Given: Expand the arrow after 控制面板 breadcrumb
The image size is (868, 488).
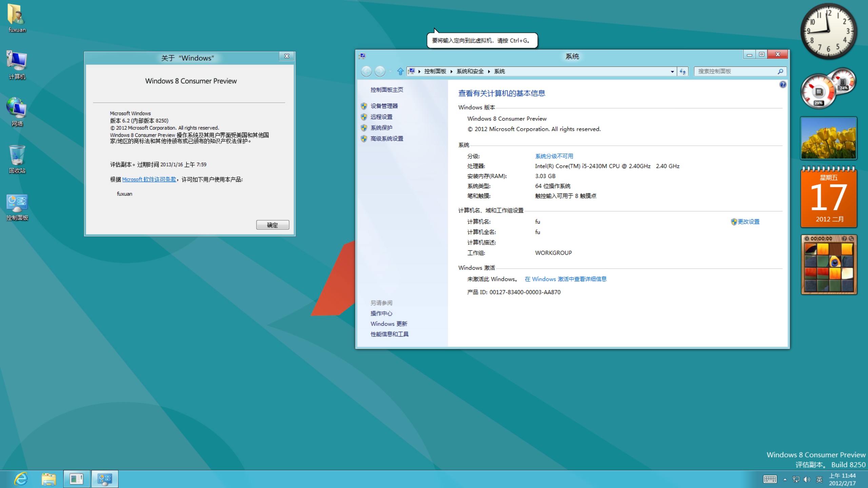Looking at the screenshot, I should point(451,72).
